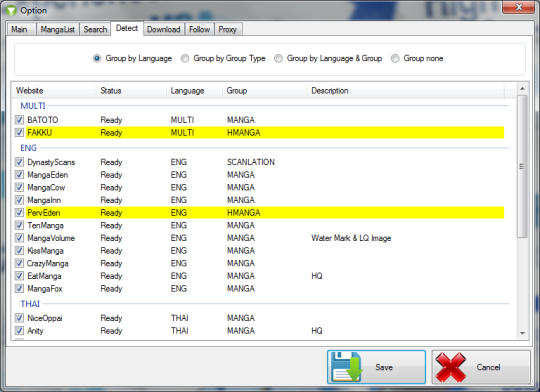Click the THAI language cell of Anity

[179, 331]
